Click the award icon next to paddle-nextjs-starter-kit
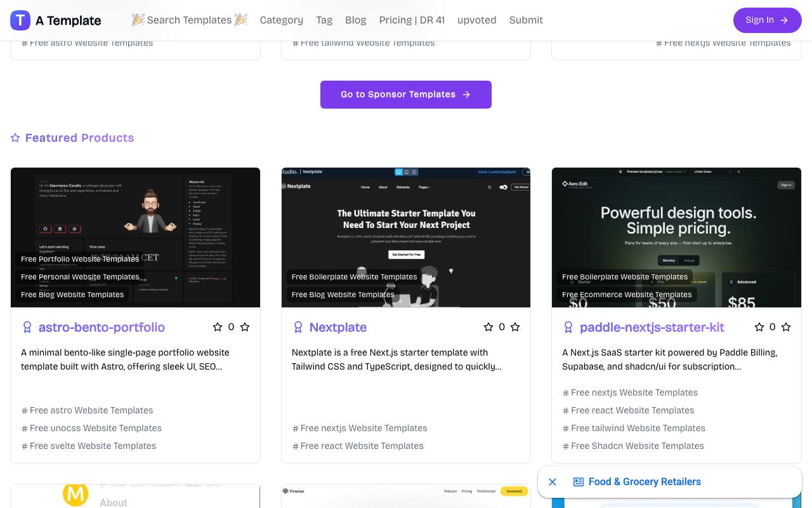This screenshot has width=812, height=508. (x=568, y=327)
